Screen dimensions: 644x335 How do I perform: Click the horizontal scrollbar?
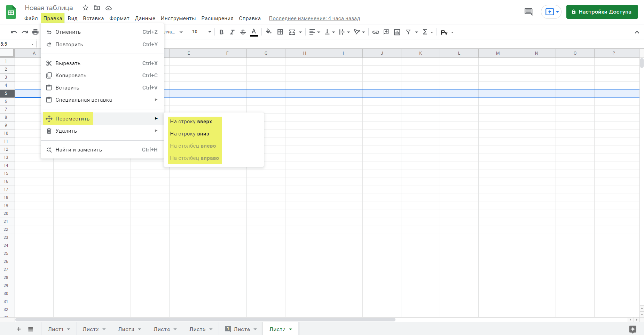point(205,320)
